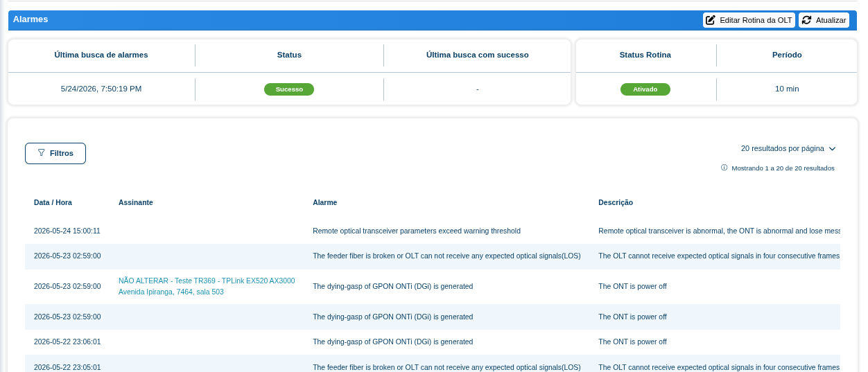Click the Alarmes panel title
868x372 pixels.
[x=31, y=19]
